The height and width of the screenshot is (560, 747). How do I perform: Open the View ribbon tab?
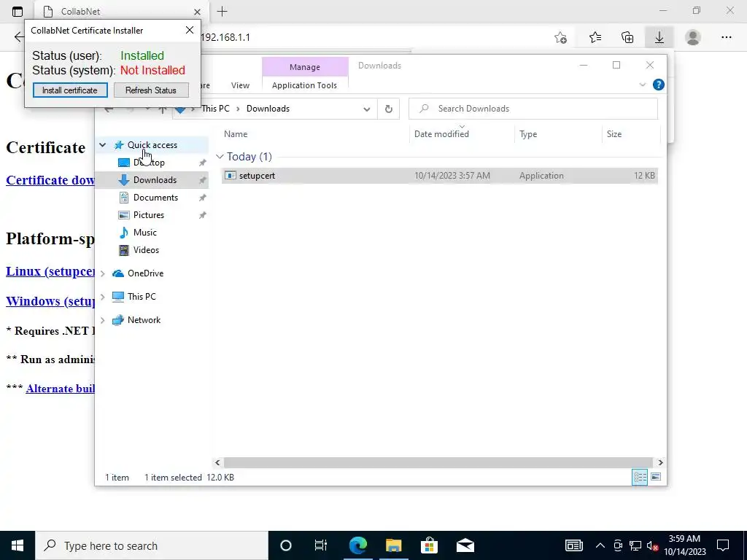tap(240, 85)
